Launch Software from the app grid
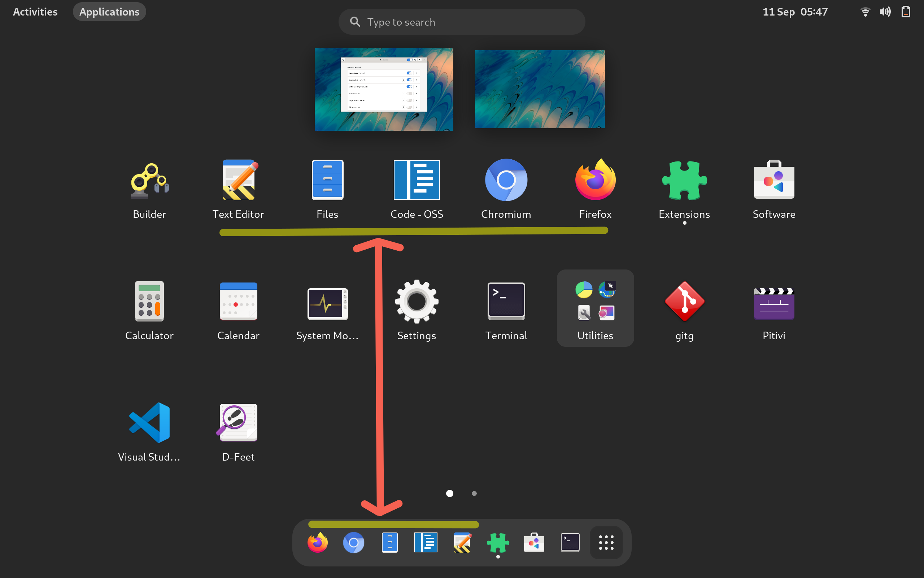The image size is (924, 578). [x=774, y=189]
